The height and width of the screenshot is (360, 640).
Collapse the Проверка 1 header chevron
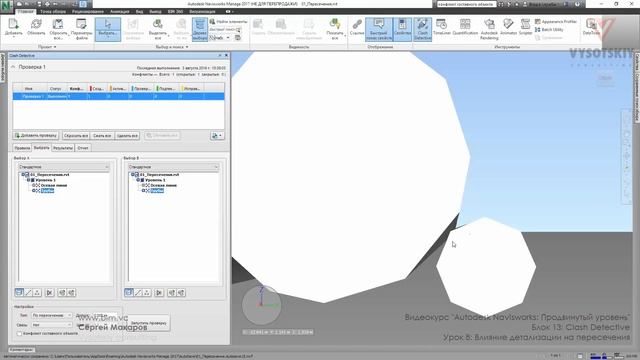click(13, 67)
